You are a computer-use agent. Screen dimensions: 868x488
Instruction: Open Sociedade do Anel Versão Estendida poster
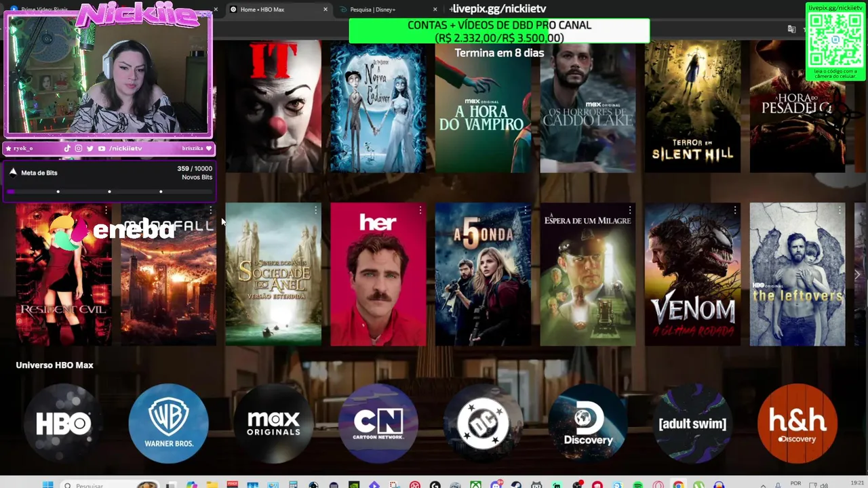(273, 274)
